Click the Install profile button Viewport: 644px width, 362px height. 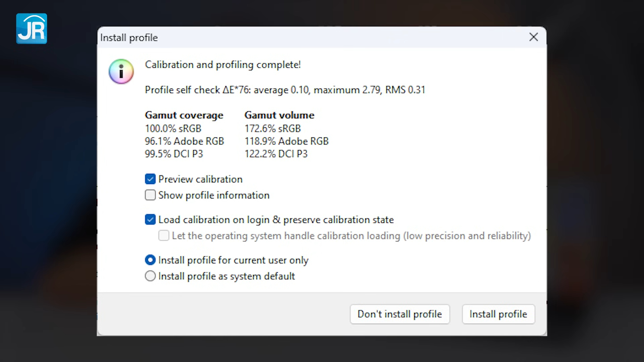[x=498, y=314]
